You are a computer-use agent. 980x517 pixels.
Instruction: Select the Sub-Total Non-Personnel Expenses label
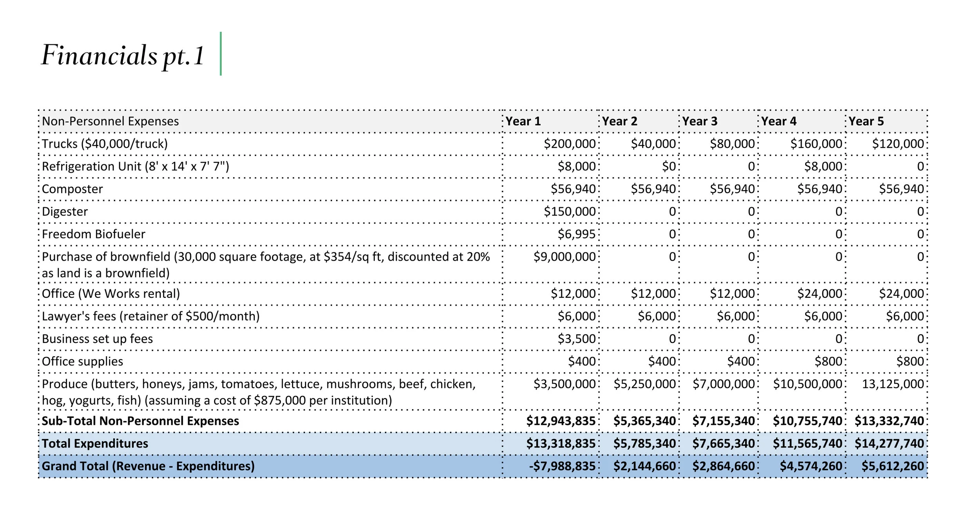point(140,421)
